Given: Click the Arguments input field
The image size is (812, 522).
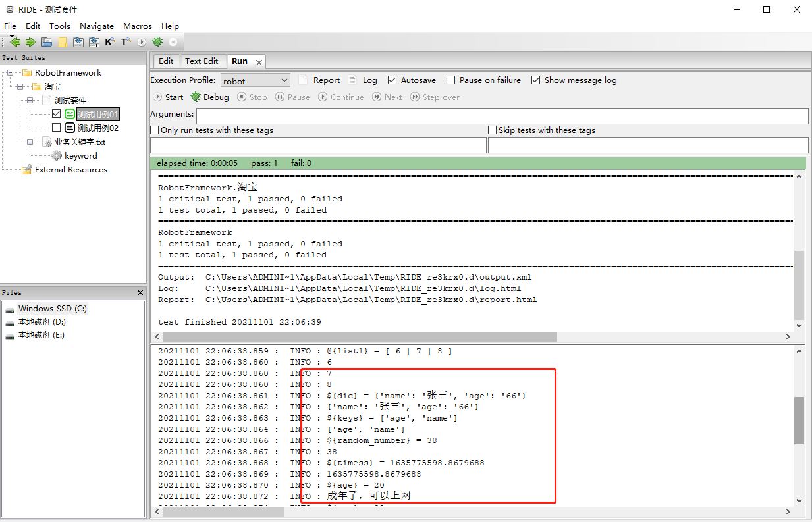Looking at the screenshot, I should pyautogui.click(x=502, y=116).
